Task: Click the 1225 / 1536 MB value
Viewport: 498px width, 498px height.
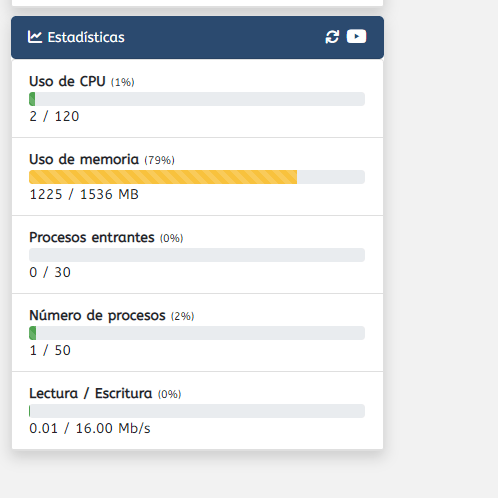Action: tap(84, 194)
